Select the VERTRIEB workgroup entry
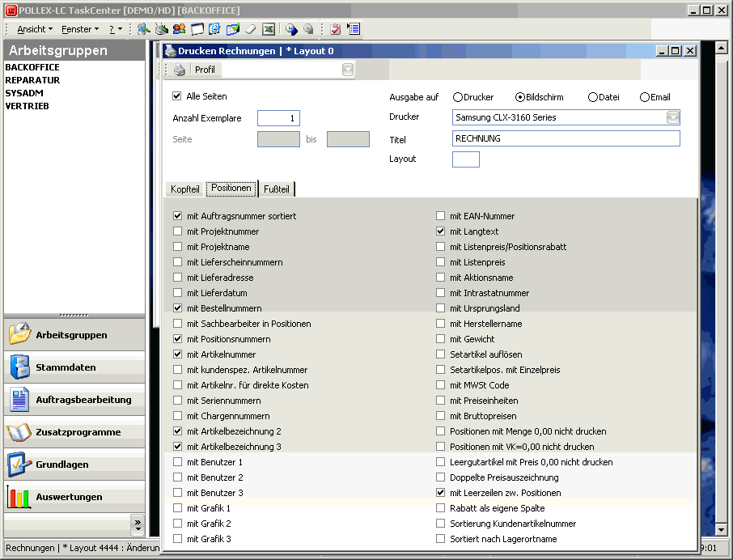 coord(28,106)
